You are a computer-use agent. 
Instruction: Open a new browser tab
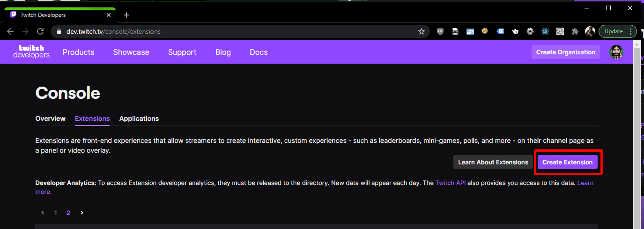[126, 15]
